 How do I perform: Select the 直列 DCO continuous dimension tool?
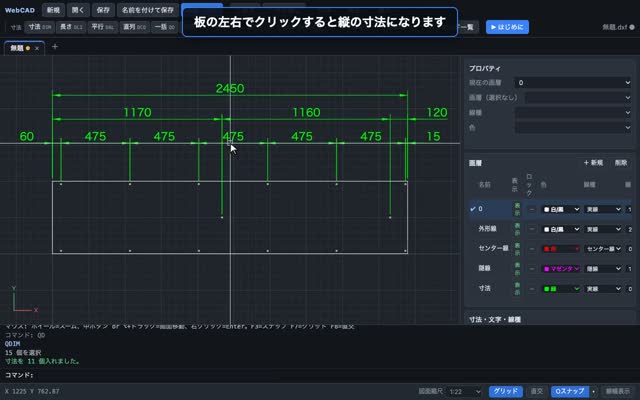(134, 27)
